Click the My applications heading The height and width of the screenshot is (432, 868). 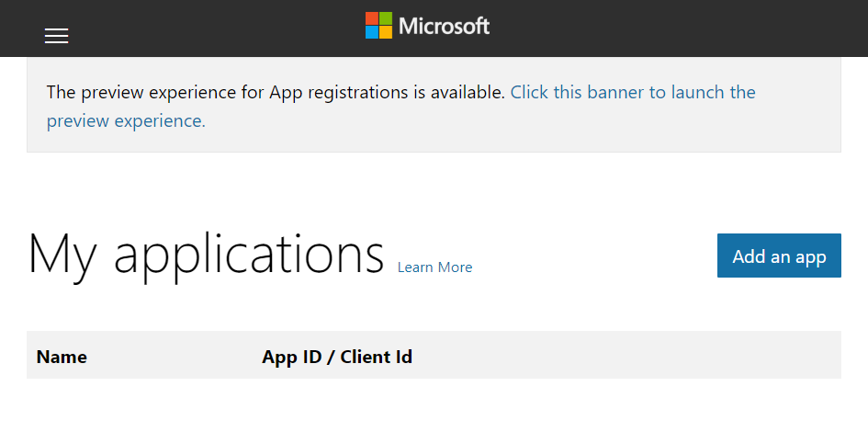click(x=206, y=254)
